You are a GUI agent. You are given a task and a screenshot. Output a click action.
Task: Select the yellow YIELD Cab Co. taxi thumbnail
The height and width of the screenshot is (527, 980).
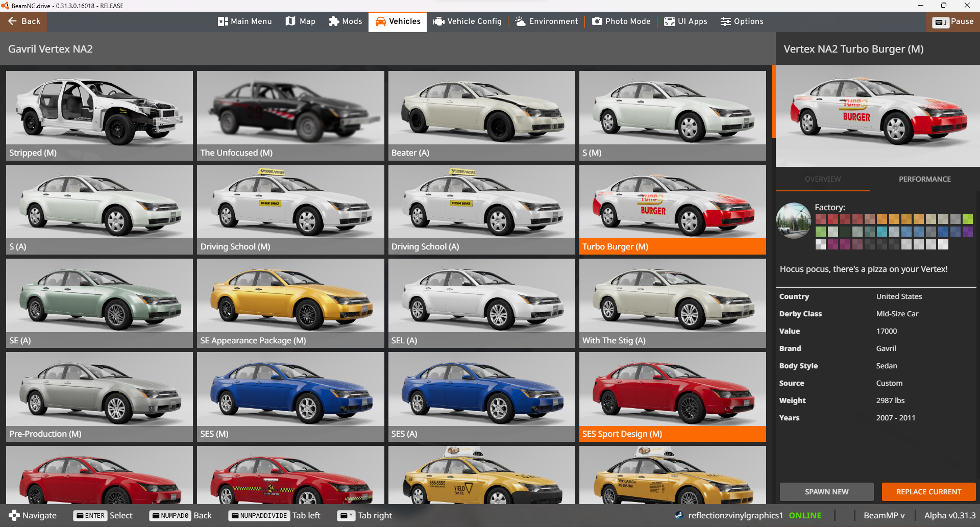point(481,475)
